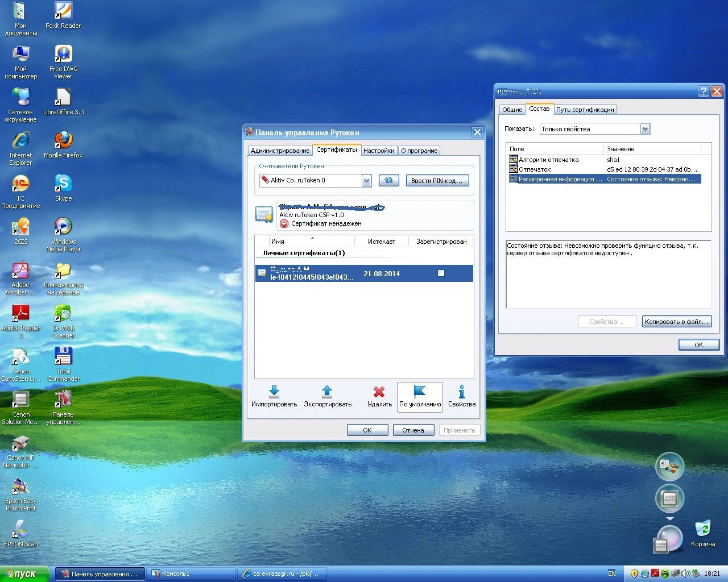Launch Skype from the desktop
This screenshot has width=728, height=582.
[x=63, y=184]
